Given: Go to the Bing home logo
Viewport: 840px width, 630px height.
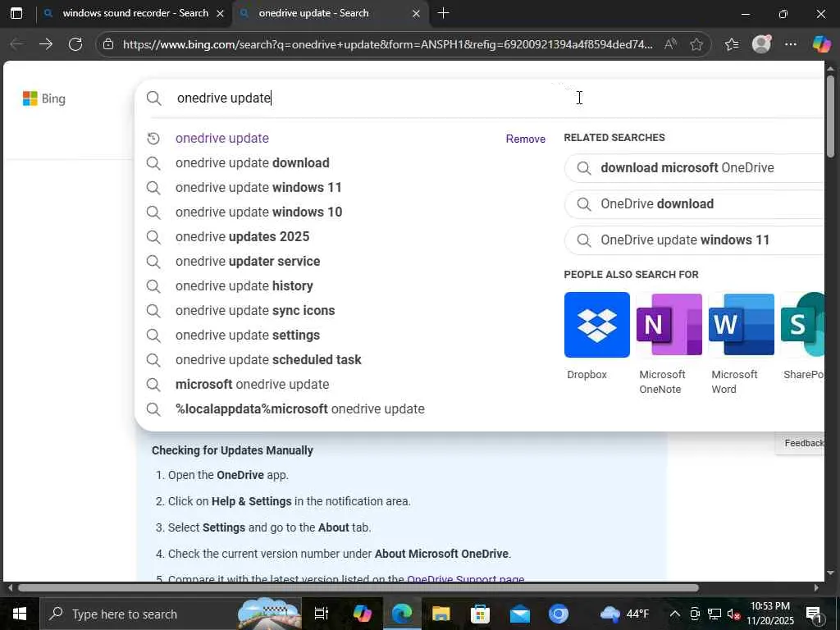Looking at the screenshot, I should click(44, 98).
